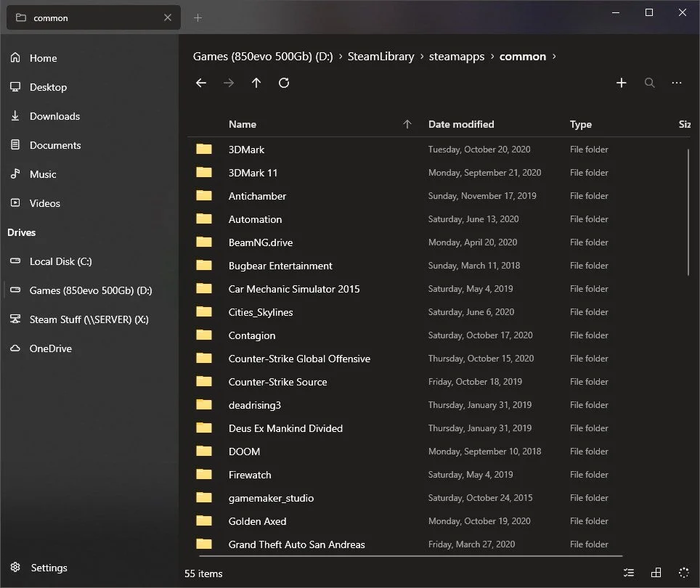This screenshot has width=700, height=588.
Task: Open Settings at bottom of sidebar
Action: coord(89,568)
